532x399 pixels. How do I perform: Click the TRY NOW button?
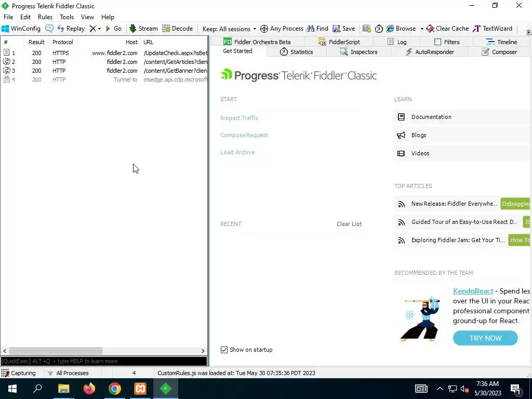coord(485,338)
